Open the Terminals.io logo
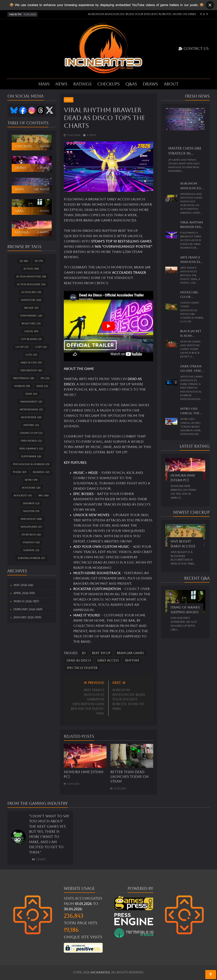 click(x=134, y=933)
